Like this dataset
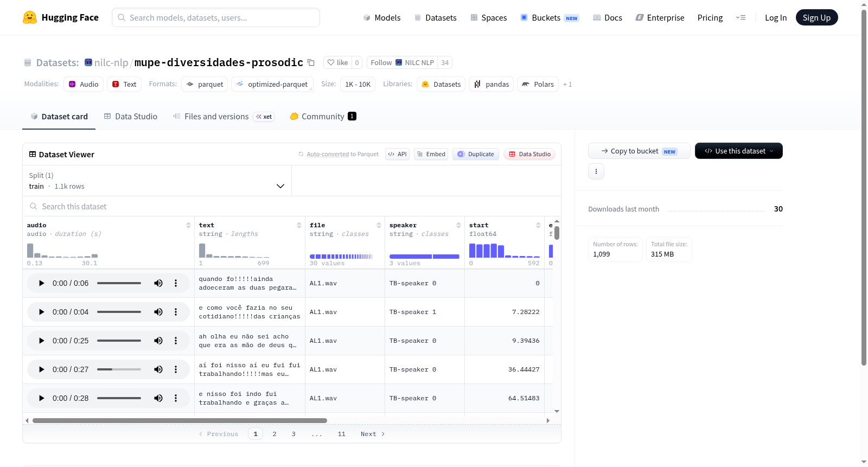Image resolution: width=868 pixels, height=467 pixels. pos(337,62)
